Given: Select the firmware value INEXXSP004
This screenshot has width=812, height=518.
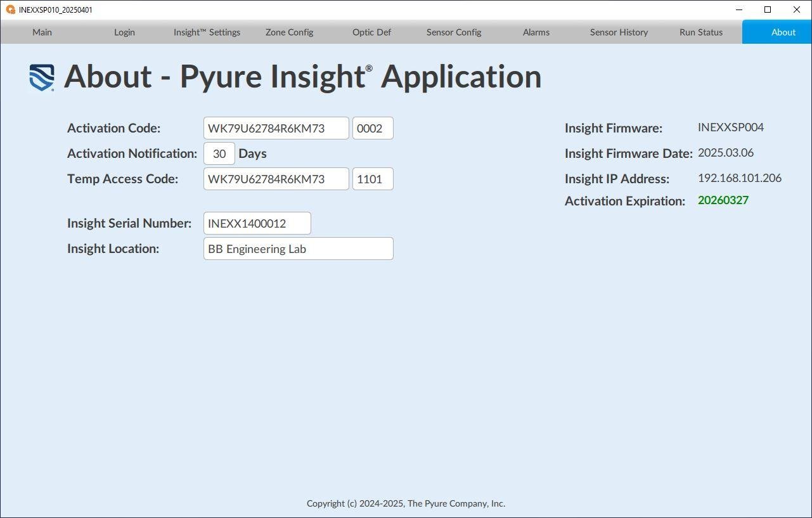Looking at the screenshot, I should [x=731, y=127].
